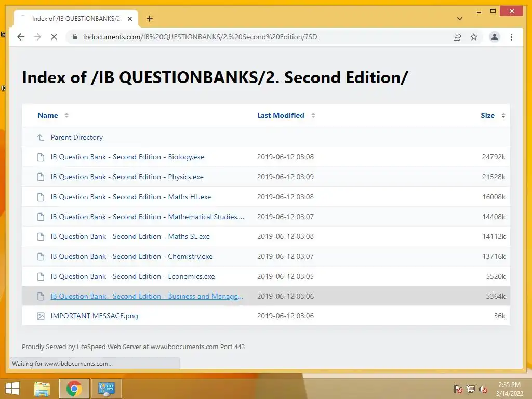This screenshot has width=532, height=399.
Task: Click the 24792k size of Biology.exe
Action: pyautogui.click(x=494, y=157)
